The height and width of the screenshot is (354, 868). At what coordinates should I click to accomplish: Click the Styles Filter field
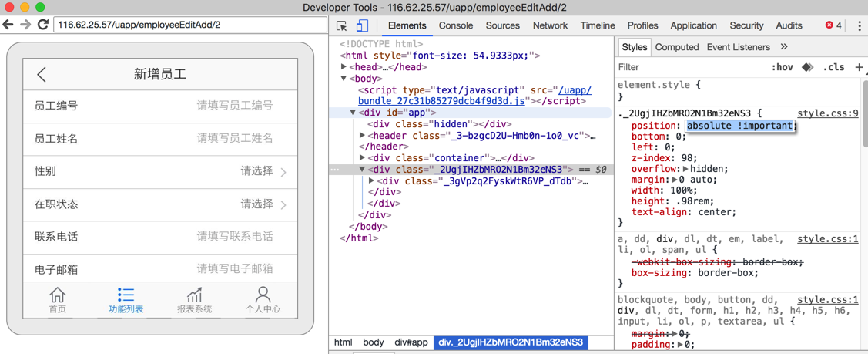coord(692,67)
